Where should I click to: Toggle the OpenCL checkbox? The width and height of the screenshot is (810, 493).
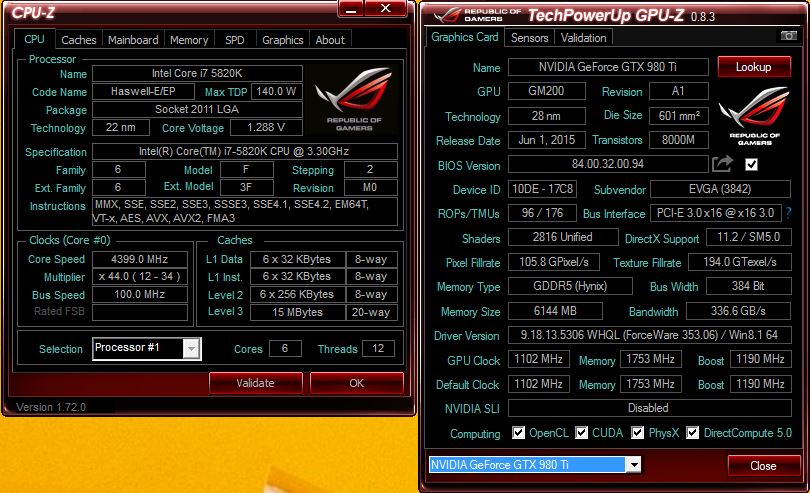point(519,433)
